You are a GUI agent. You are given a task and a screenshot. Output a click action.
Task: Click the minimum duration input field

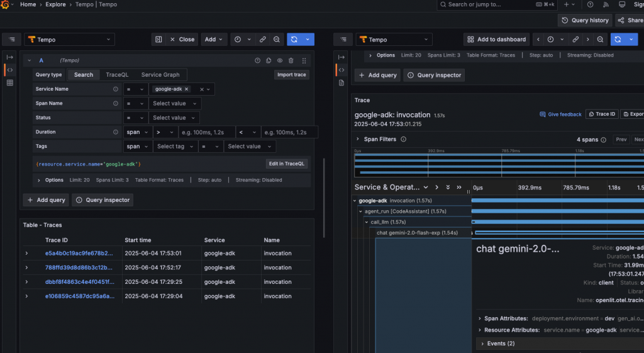206,132
